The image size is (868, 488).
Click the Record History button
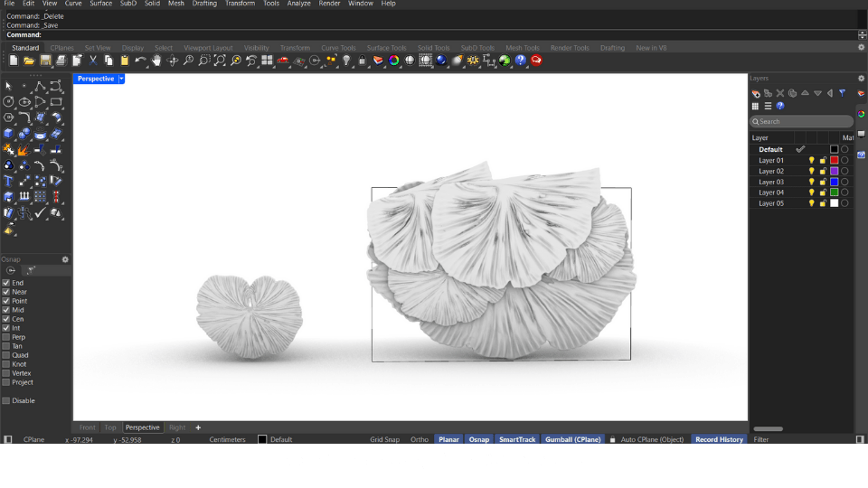coord(719,439)
